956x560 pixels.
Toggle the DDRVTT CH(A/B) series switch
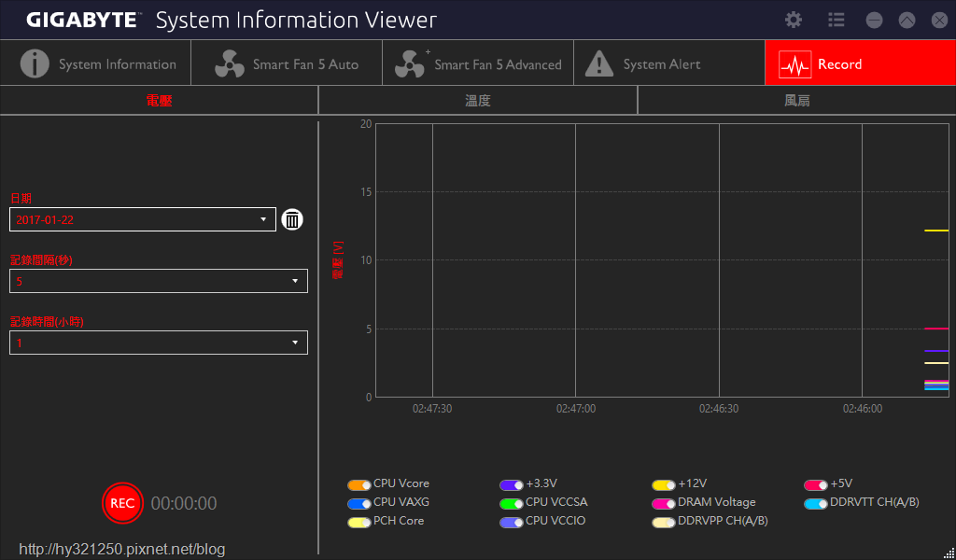pos(816,504)
